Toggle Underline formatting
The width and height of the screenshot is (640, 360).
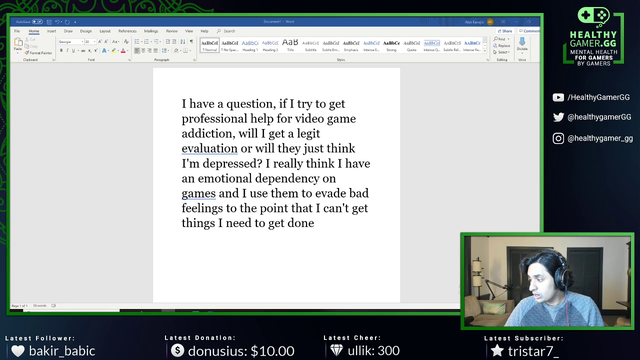74,51
